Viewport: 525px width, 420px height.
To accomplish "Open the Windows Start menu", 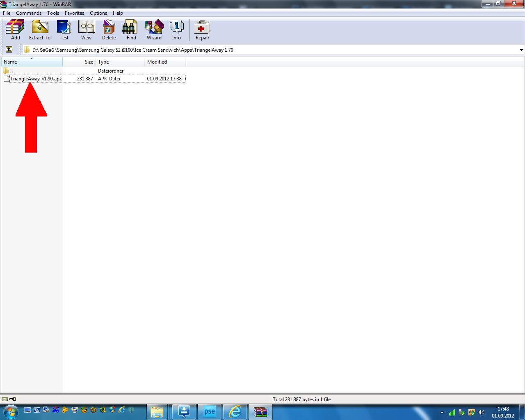I will [x=10, y=411].
